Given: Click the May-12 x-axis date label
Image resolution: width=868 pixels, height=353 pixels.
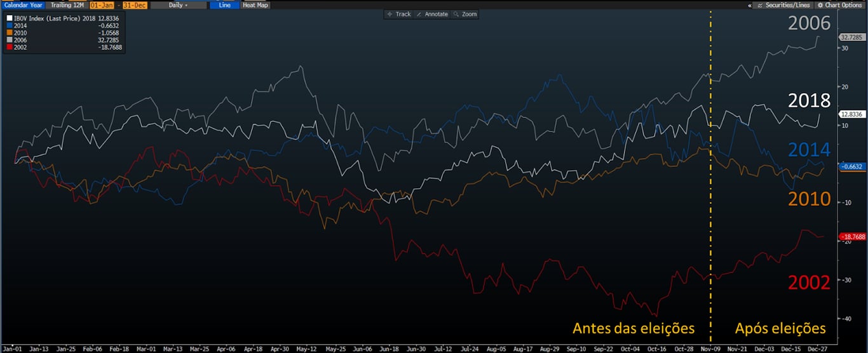Looking at the screenshot, I should pyautogui.click(x=307, y=349).
